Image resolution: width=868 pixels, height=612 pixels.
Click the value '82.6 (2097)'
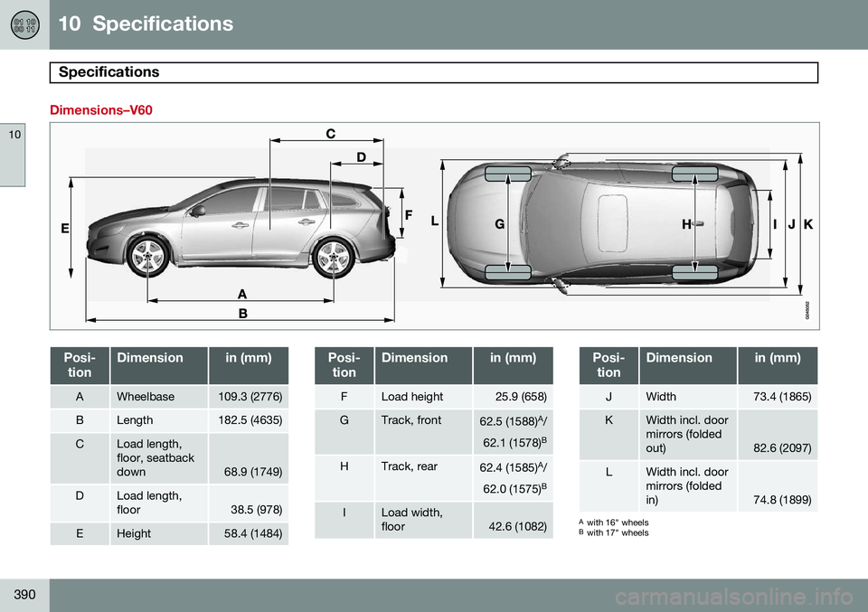tap(782, 448)
